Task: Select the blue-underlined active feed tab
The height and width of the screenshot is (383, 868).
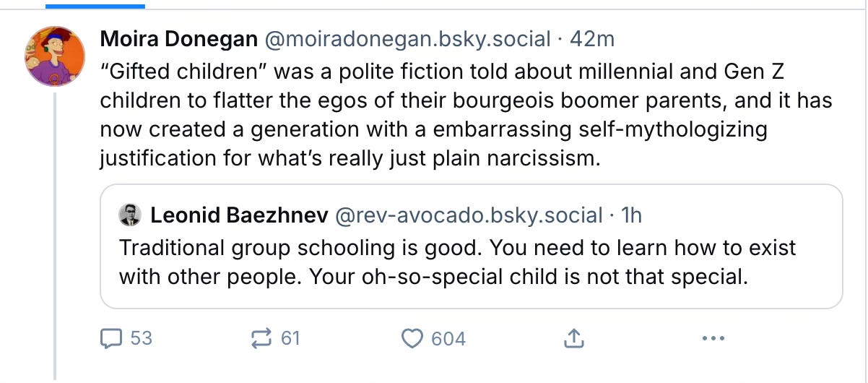Action: (95, 4)
